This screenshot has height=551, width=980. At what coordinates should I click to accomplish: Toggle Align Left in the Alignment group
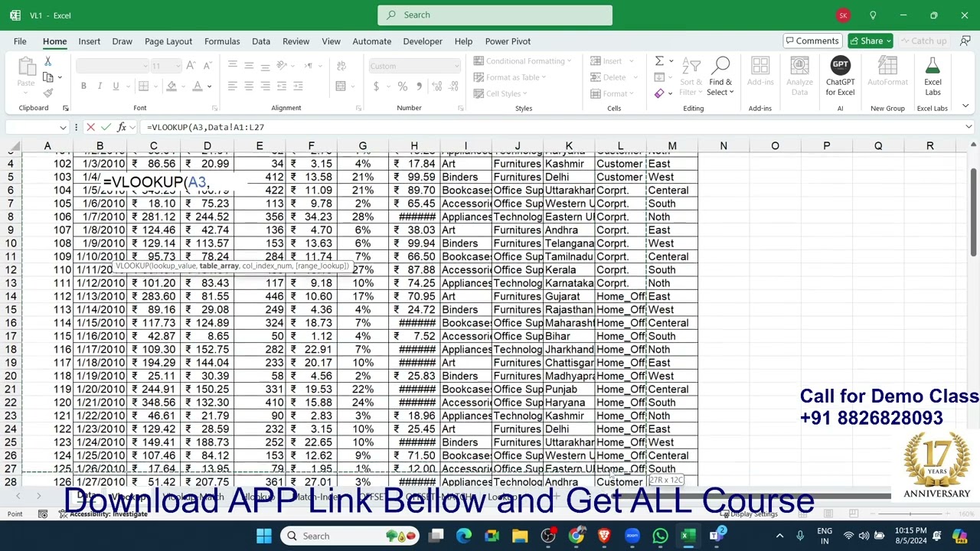click(x=233, y=86)
